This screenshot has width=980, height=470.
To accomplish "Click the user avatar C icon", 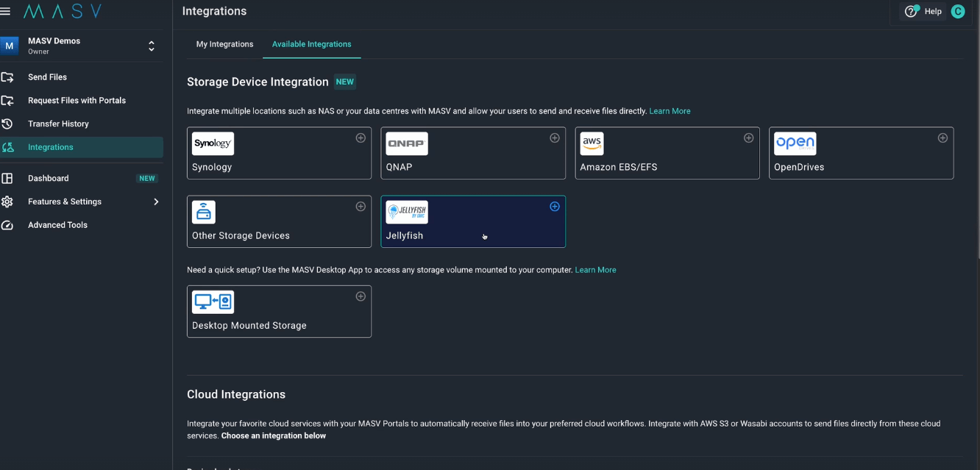I will (957, 11).
